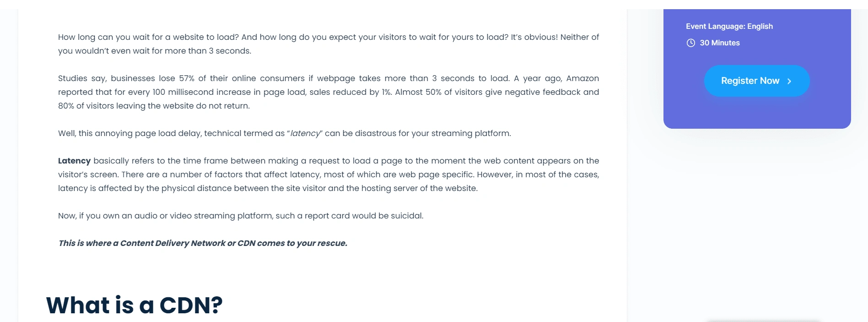Click the bold word Latency

(x=74, y=161)
